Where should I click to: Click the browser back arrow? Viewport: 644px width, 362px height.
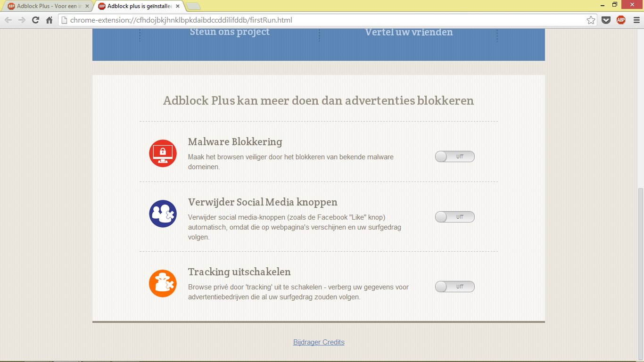[8, 20]
